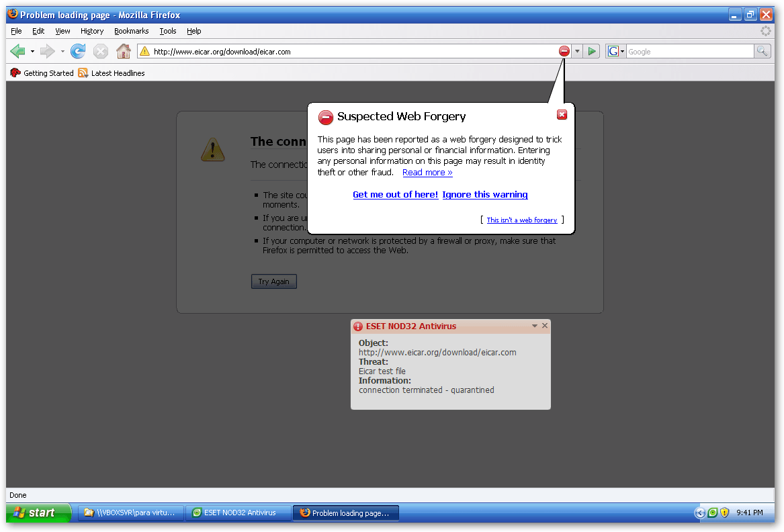
Task: Click the Home icon in the toolbar
Action: (122, 51)
